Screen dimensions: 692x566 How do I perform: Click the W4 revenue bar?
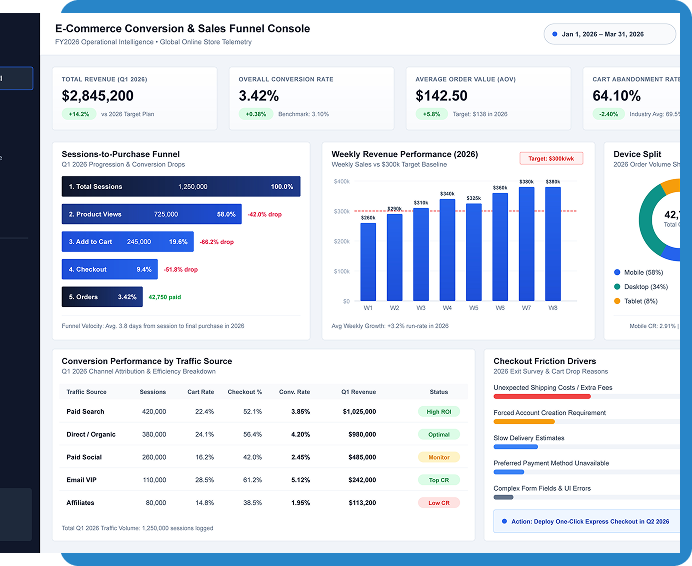tap(448, 250)
